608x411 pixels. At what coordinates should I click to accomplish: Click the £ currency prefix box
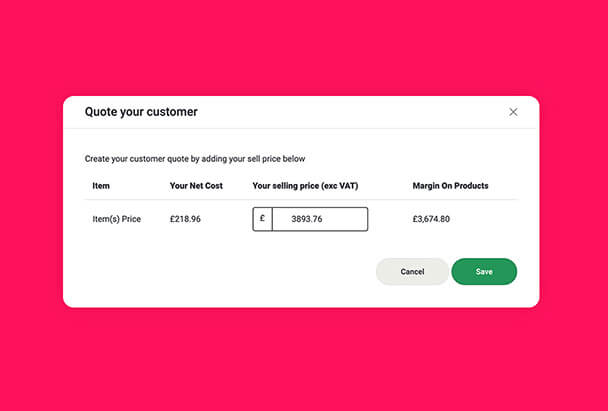point(262,219)
